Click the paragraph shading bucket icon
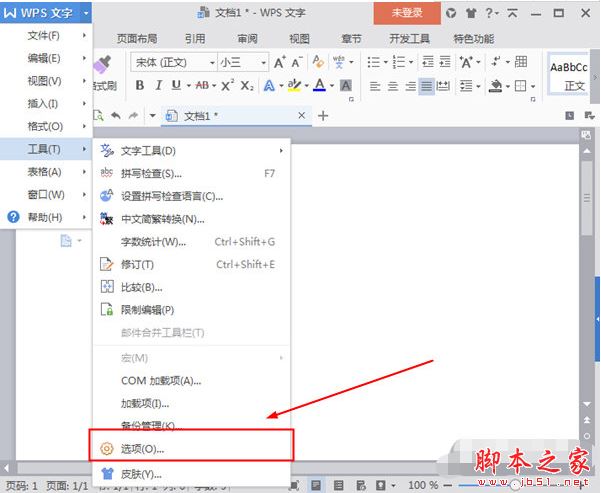This screenshot has height=493, width=601. pos(495,86)
